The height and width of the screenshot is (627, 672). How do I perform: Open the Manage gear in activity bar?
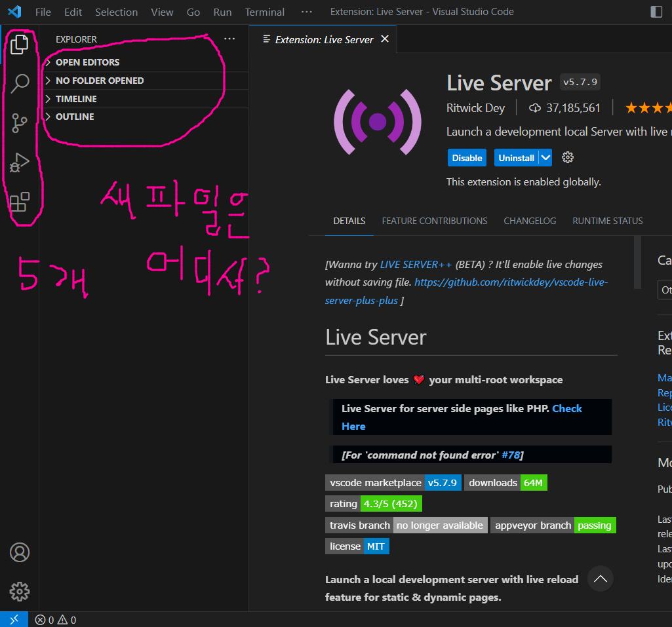pos(20,592)
